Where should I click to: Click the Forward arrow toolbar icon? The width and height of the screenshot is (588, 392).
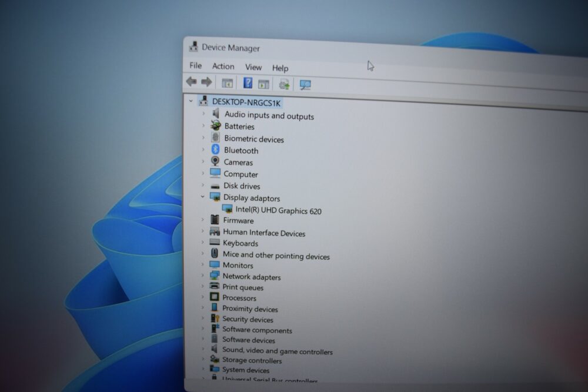click(x=206, y=82)
